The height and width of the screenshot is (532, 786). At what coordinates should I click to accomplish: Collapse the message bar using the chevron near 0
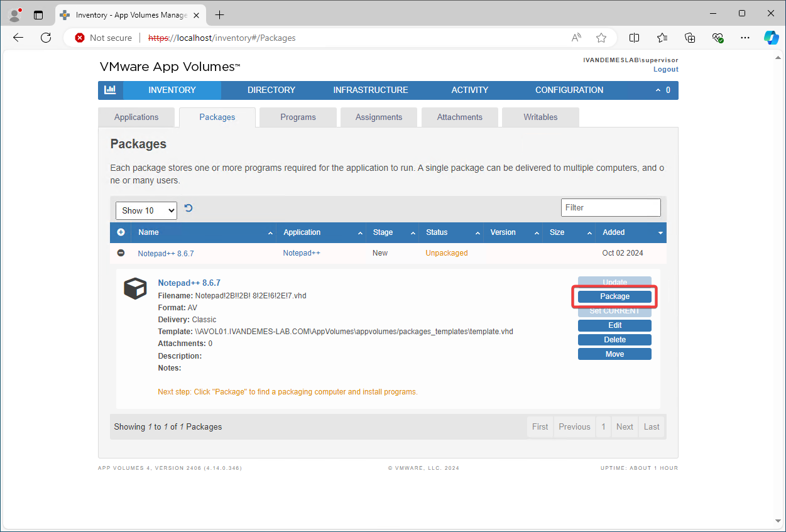click(659, 90)
